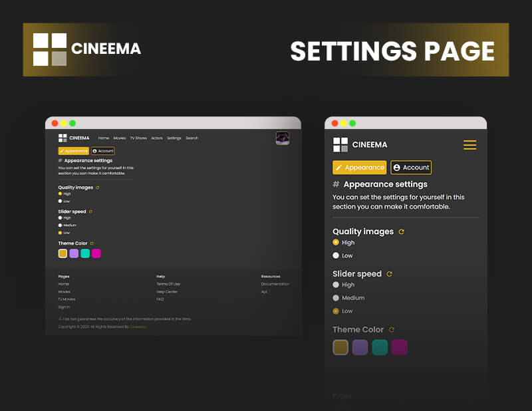
Task: Open Actors from the navigation bar
Action: (x=158, y=138)
